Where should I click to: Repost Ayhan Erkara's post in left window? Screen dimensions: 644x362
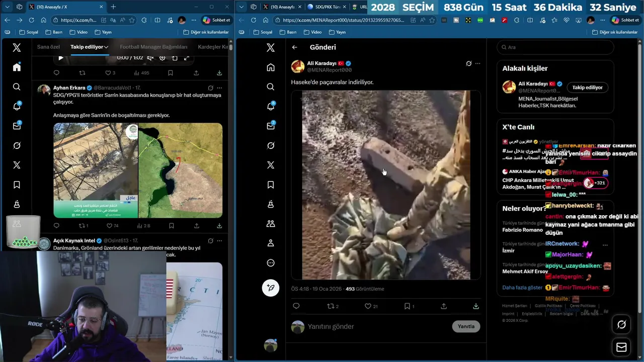coord(82,226)
